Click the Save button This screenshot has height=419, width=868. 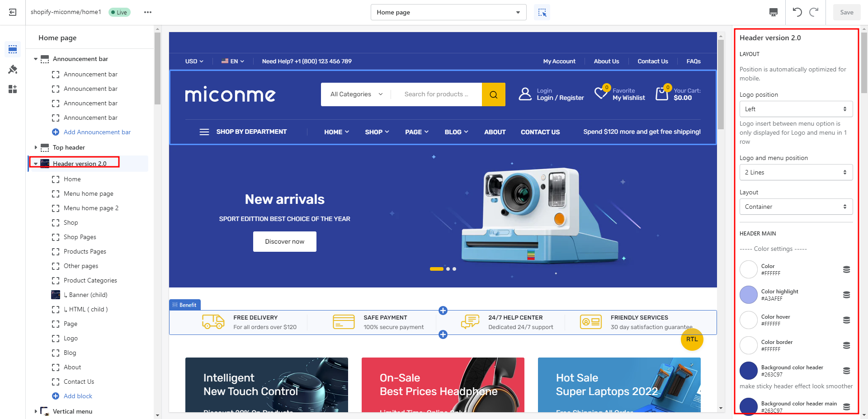click(x=846, y=12)
